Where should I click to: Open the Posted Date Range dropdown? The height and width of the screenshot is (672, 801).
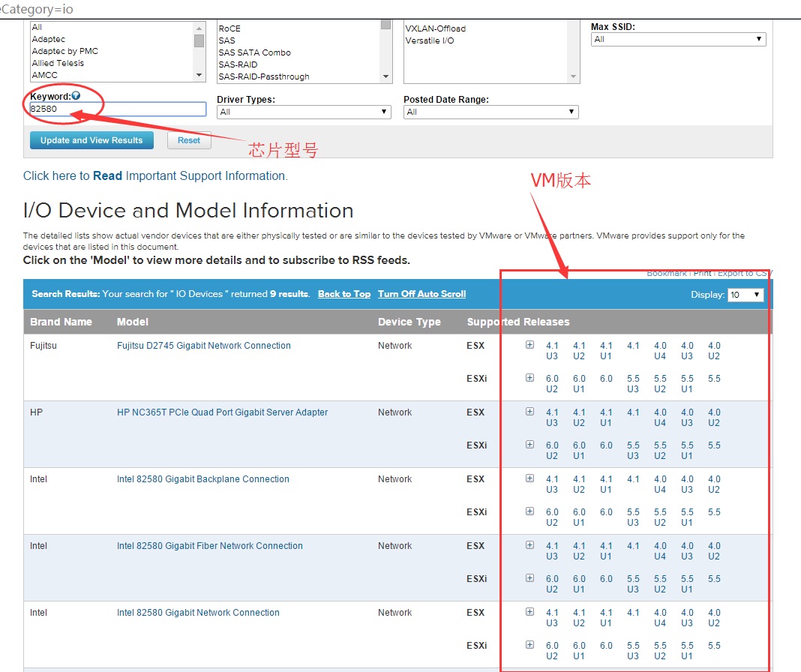[490, 112]
